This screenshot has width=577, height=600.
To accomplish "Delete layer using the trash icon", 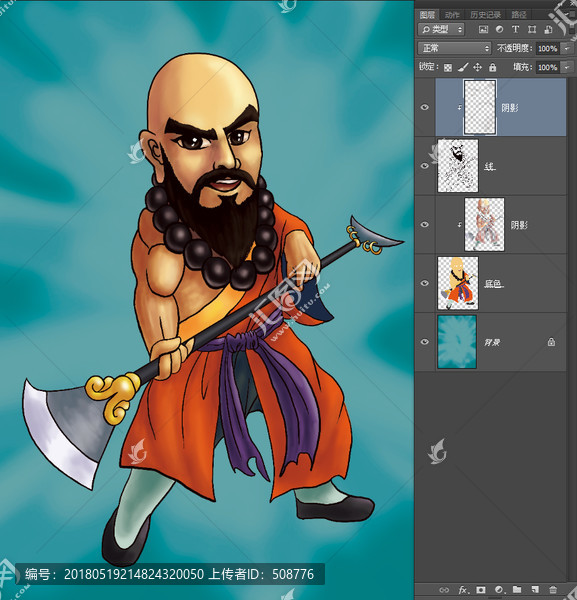I will point(553,590).
